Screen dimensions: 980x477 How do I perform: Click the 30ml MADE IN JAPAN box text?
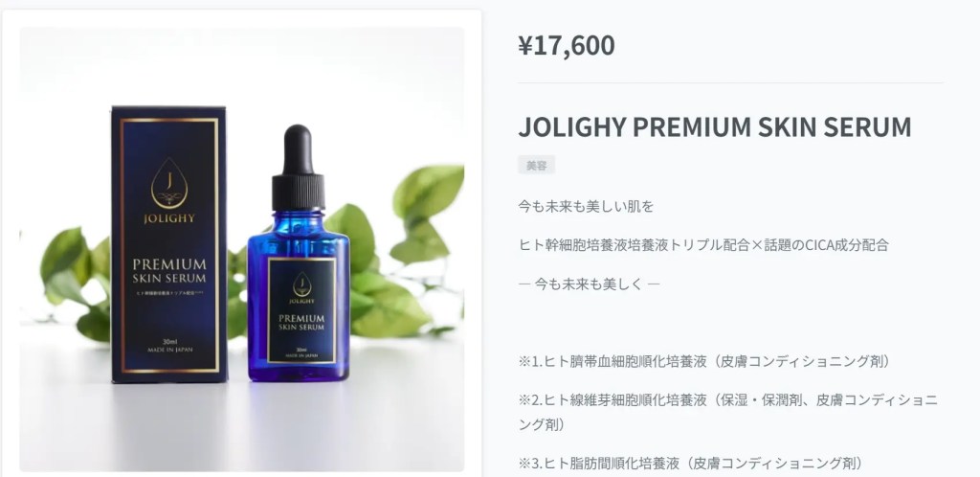pyautogui.click(x=169, y=346)
